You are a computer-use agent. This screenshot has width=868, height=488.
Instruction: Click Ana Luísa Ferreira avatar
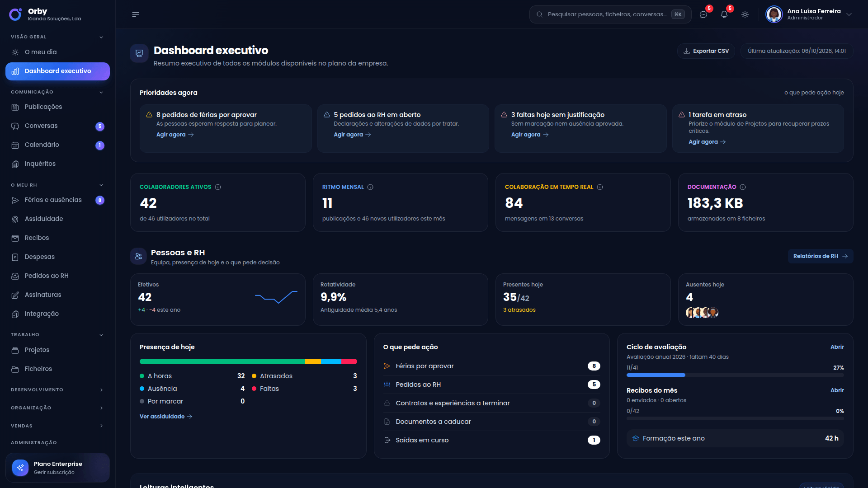tap(774, 14)
